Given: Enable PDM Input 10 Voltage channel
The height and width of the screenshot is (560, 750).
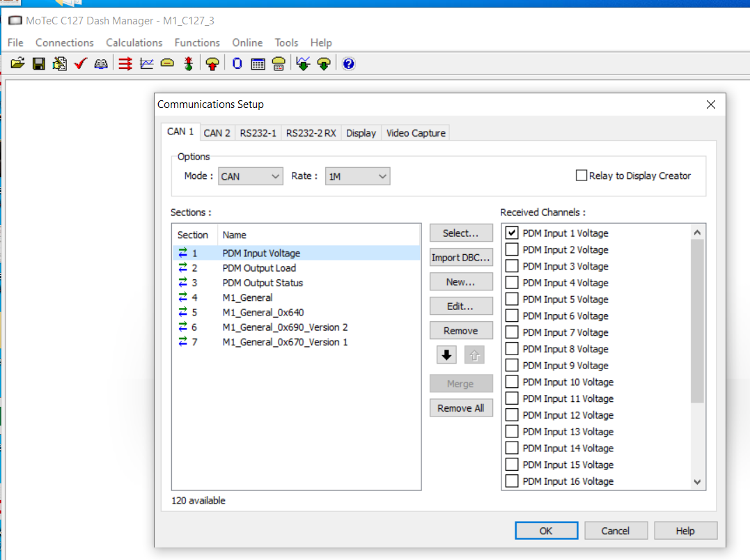Looking at the screenshot, I should coord(512,382).
